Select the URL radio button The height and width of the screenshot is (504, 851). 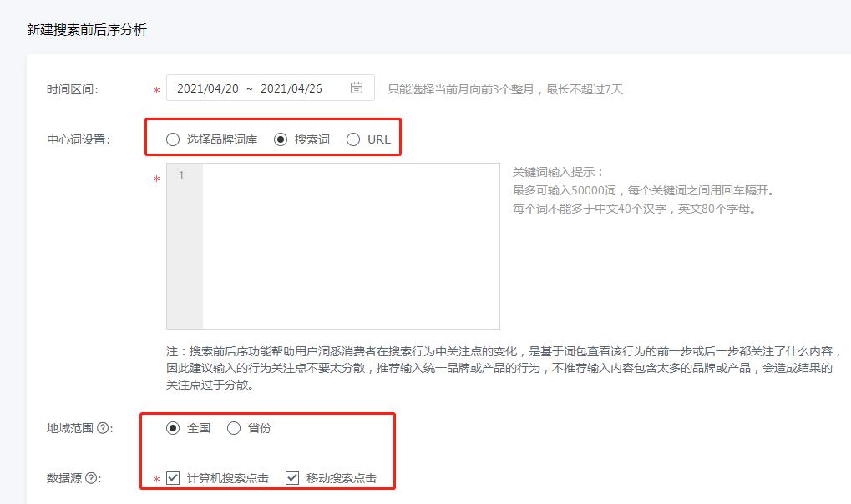[352, 139]
